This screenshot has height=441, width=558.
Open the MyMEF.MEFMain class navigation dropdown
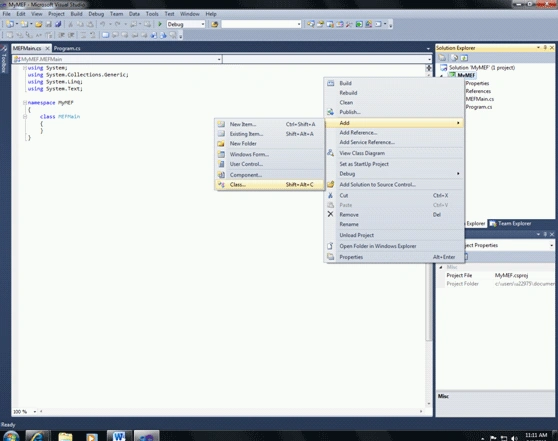117,59
